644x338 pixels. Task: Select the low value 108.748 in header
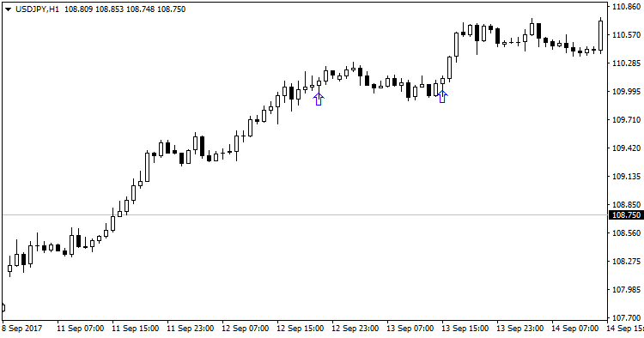(x=141, y=9)
